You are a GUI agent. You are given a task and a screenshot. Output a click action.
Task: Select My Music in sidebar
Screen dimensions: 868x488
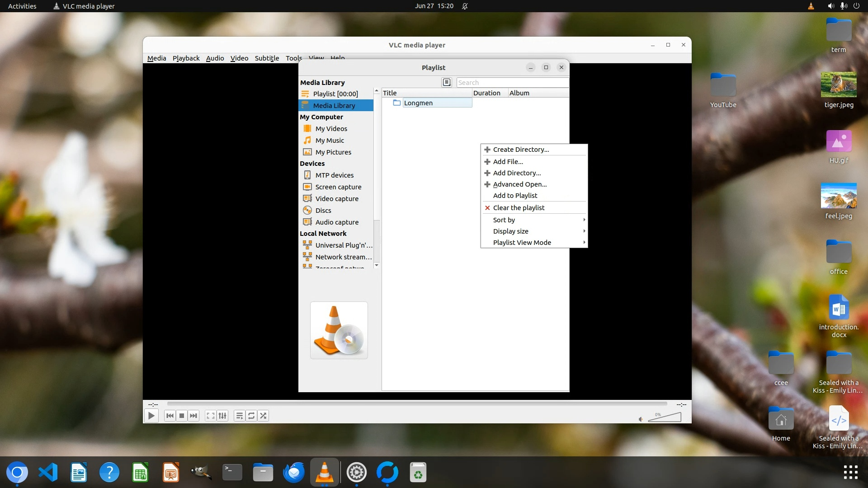click(330, 141)
